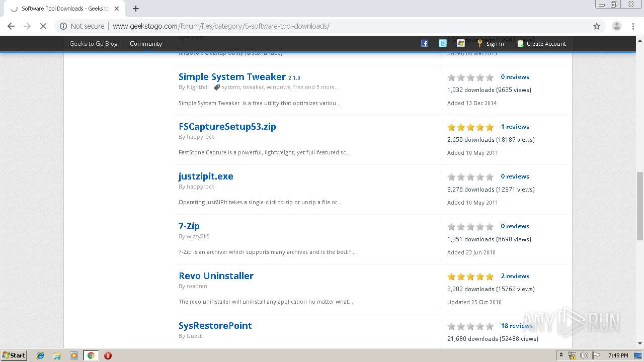Click the 'system' tag for Simple System Tweaker

coord(231,87)
